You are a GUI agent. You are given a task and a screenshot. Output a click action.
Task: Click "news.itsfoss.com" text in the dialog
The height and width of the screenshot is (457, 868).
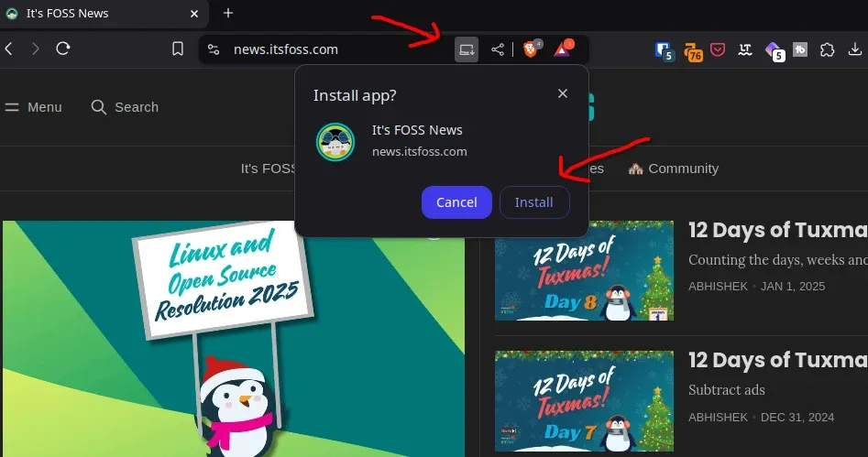tap(420, 152)
